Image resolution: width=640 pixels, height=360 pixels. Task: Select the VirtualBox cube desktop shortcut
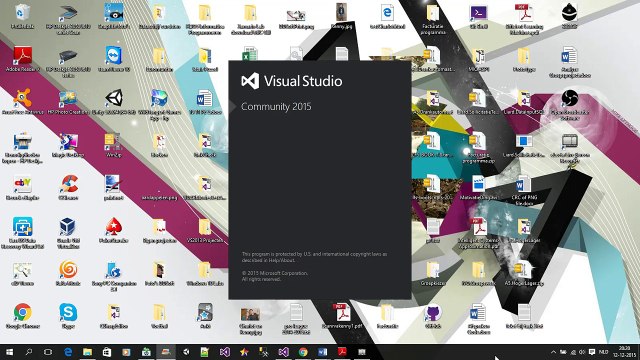click(68, 233)
